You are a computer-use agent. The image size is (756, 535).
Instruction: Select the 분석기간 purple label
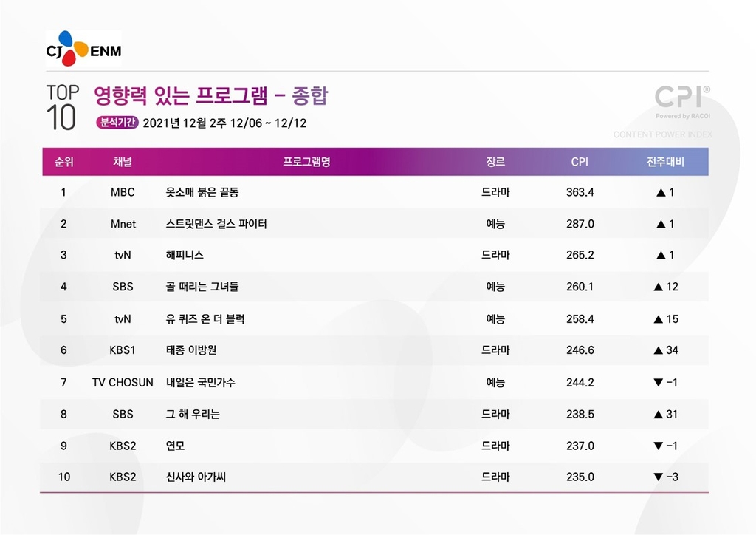coord(117,123)
